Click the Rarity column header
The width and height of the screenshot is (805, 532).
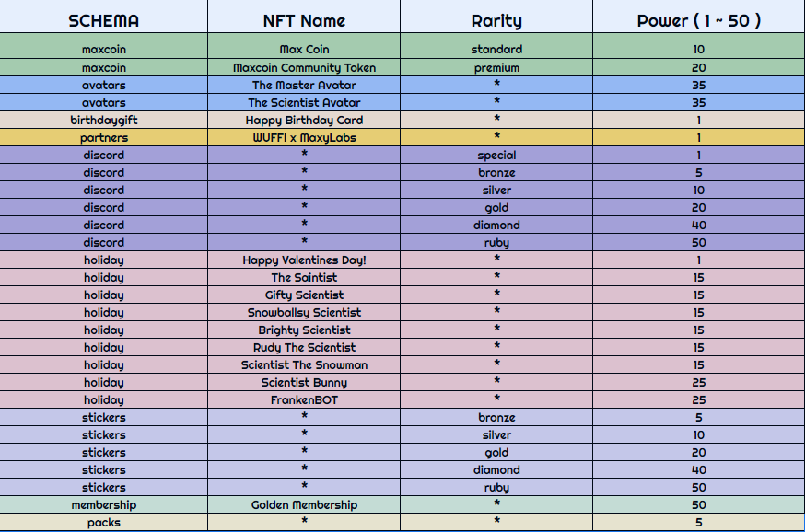pos(496,20)
